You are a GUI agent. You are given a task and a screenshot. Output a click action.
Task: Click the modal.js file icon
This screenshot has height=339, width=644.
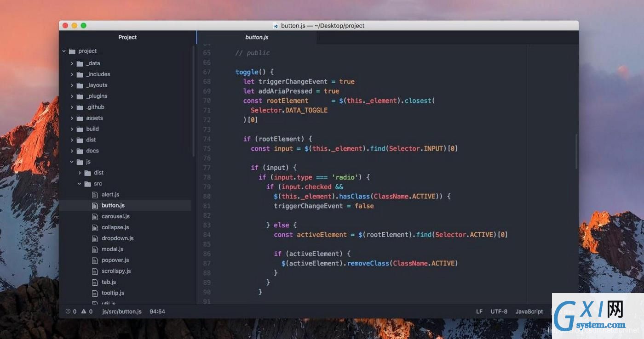coord(95,249)
